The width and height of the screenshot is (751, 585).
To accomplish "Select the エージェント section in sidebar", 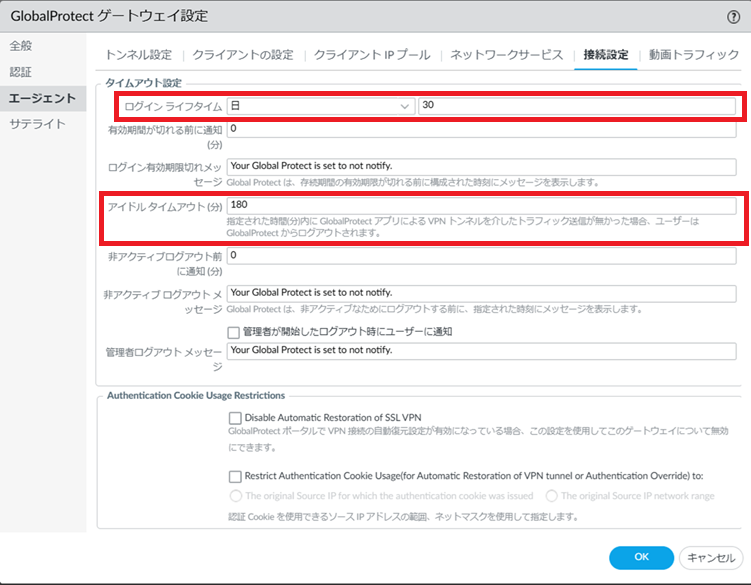I will [43, 98].
